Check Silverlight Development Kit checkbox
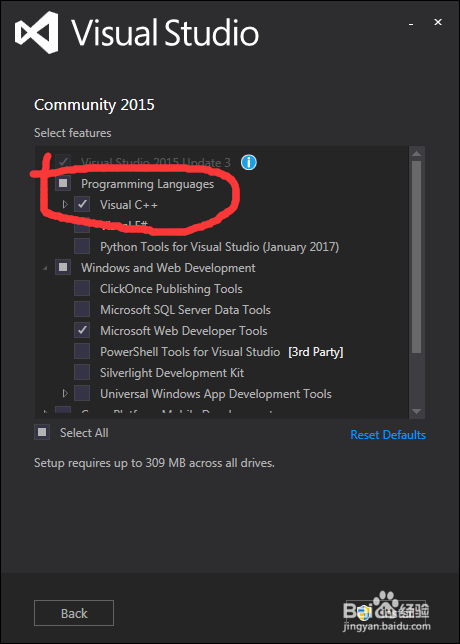460x644 pixels. tap(82, 373)
